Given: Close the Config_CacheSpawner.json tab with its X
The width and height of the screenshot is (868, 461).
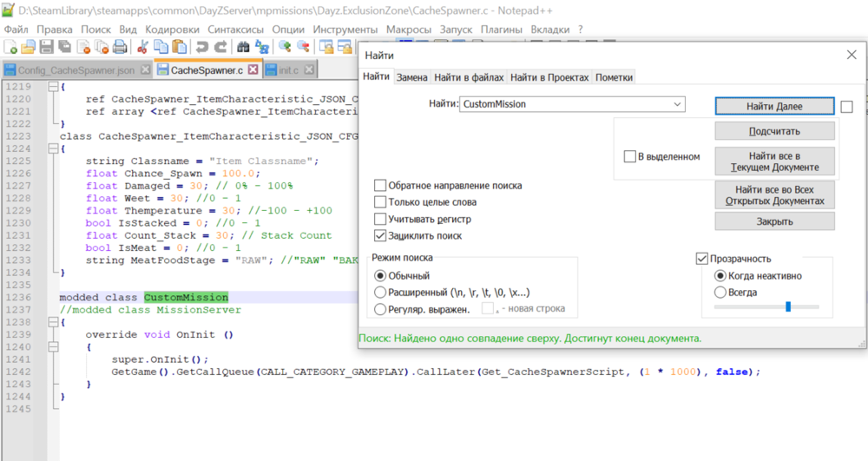Looking at the screenshot, I should pyautogui.click(x=145, y=69).
